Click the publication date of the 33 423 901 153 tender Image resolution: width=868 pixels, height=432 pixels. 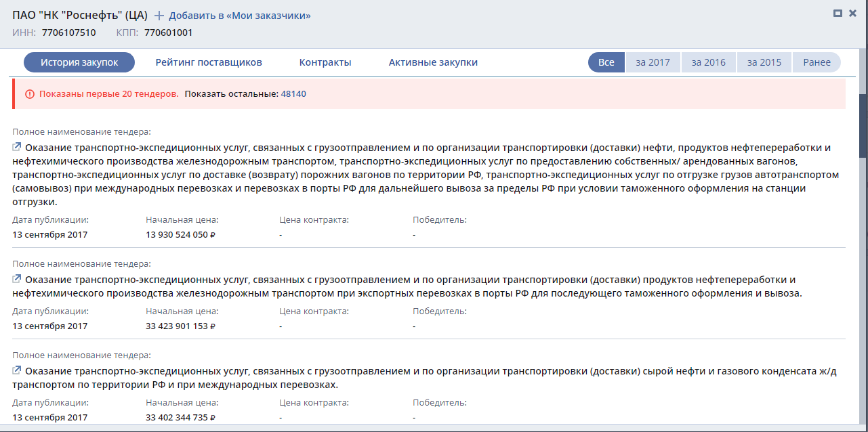50,326
